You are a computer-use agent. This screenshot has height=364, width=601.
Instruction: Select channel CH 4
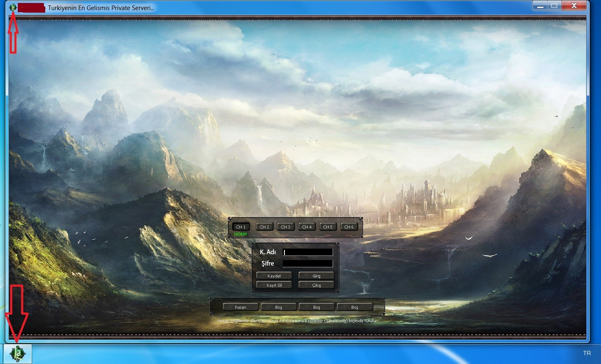tap(307, 227)
